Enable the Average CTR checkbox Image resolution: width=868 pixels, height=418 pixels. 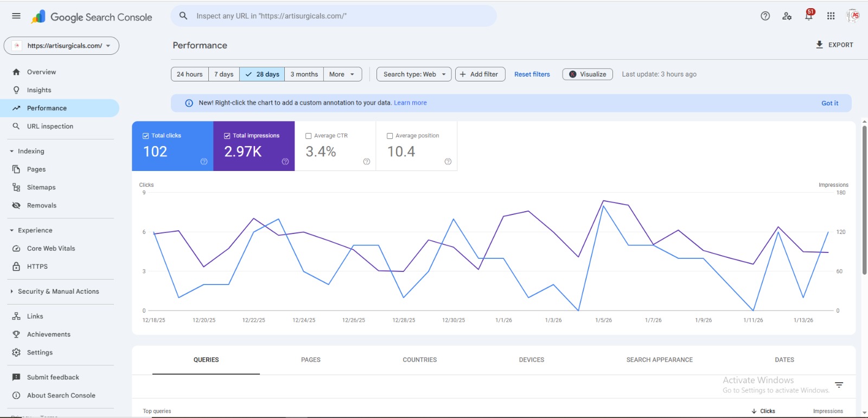(x=309, y=136)
